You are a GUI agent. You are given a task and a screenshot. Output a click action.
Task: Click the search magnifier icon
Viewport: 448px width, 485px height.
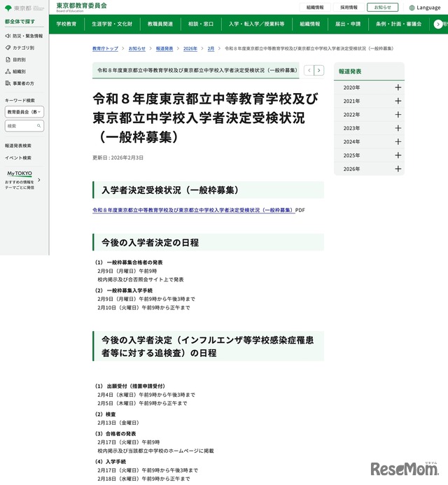point(38,126)
